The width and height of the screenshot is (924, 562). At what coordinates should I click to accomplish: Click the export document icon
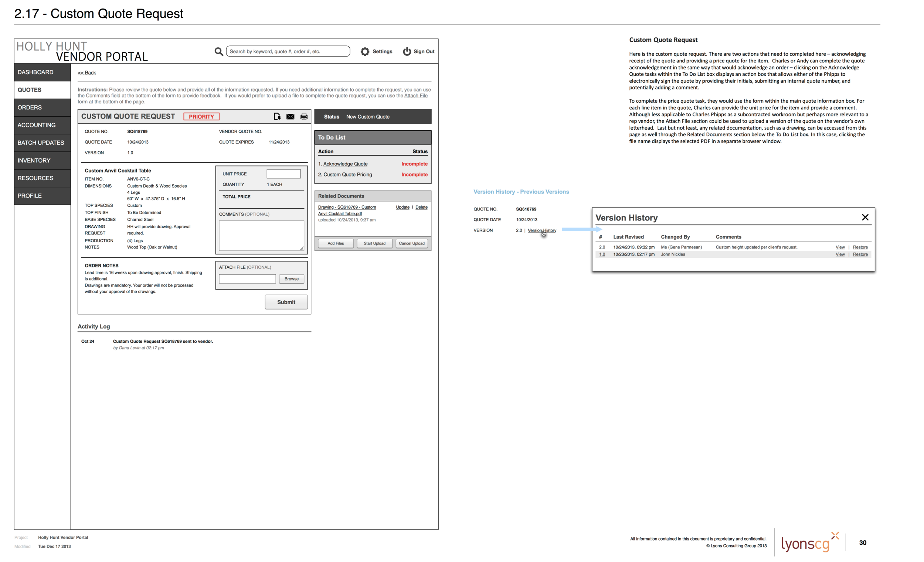[277, 117]
